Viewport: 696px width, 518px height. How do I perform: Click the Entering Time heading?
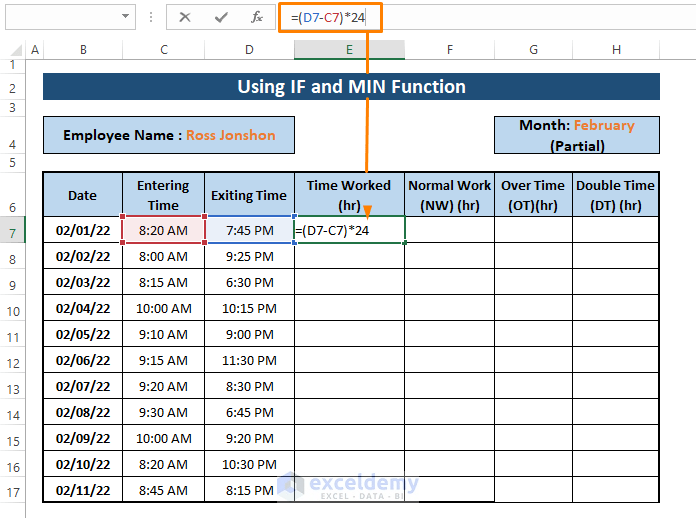[x=163, y=195]
